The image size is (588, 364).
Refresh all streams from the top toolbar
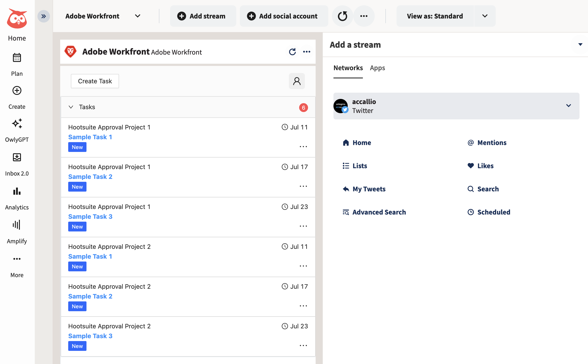(x=342, y=16)
